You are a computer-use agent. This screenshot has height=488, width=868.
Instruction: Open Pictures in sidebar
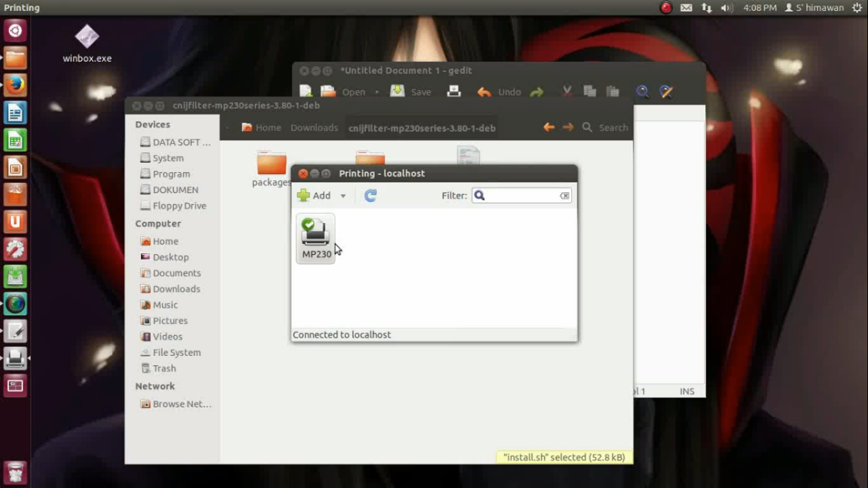click(164, 321)
